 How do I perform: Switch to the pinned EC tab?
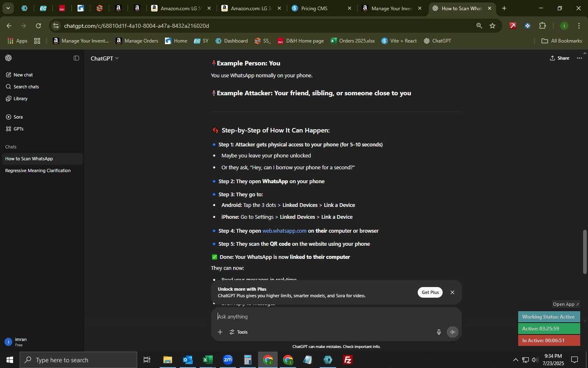click(x=43, y=8)
